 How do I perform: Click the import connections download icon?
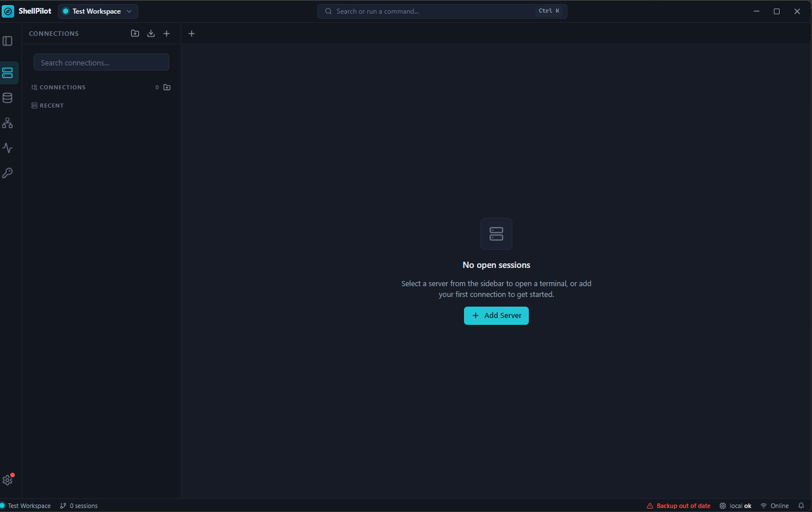tap(151, 34)
